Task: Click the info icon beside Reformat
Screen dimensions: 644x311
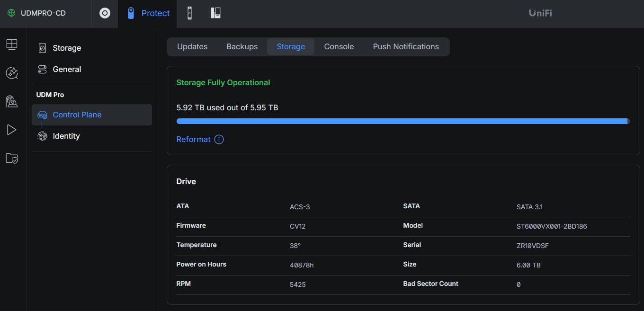Action: click(x=219, y=139)
